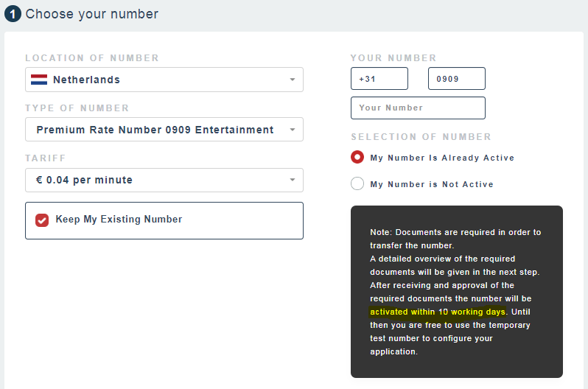Click the arrow of the Premium Rate Number dropdown
Image resolution: width=588 pixels, height=389 pixels.
[292, 130]
